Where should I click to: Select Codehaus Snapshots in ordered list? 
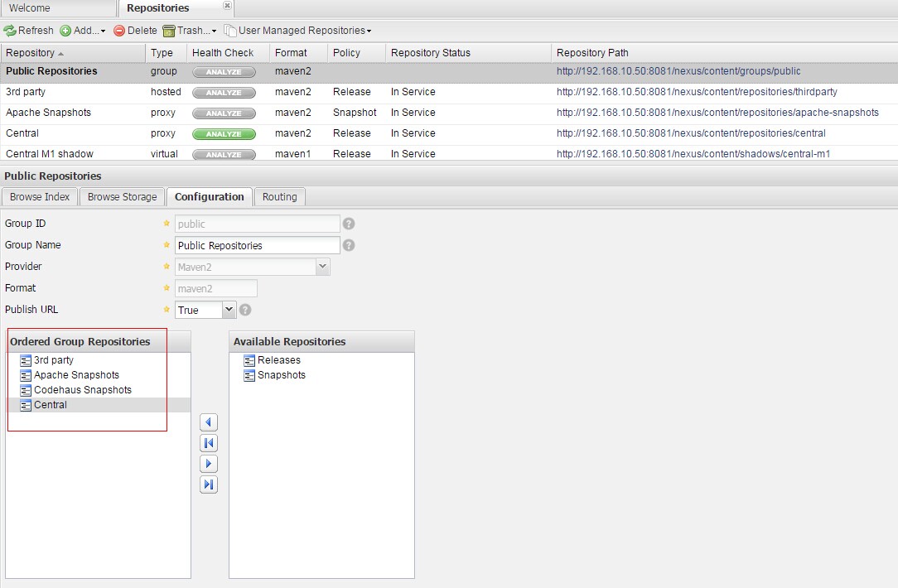98,390
